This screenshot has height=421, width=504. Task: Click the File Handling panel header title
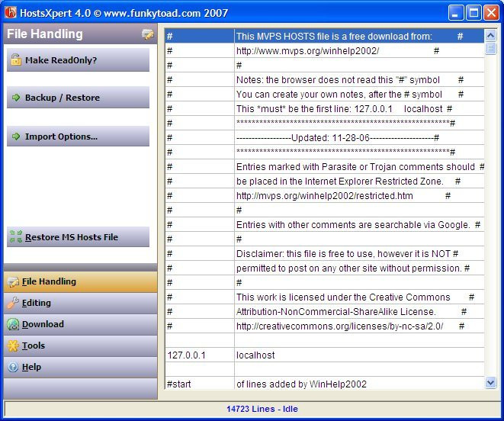pos(45,34)
